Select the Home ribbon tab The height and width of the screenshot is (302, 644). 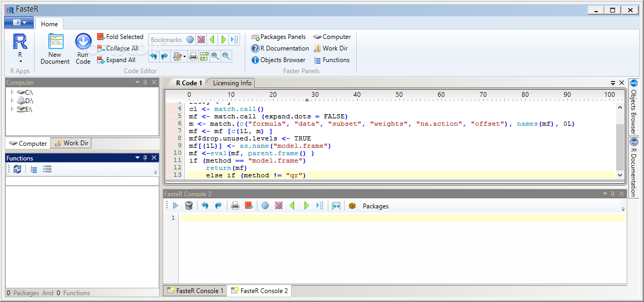click(x=49, y=24)
